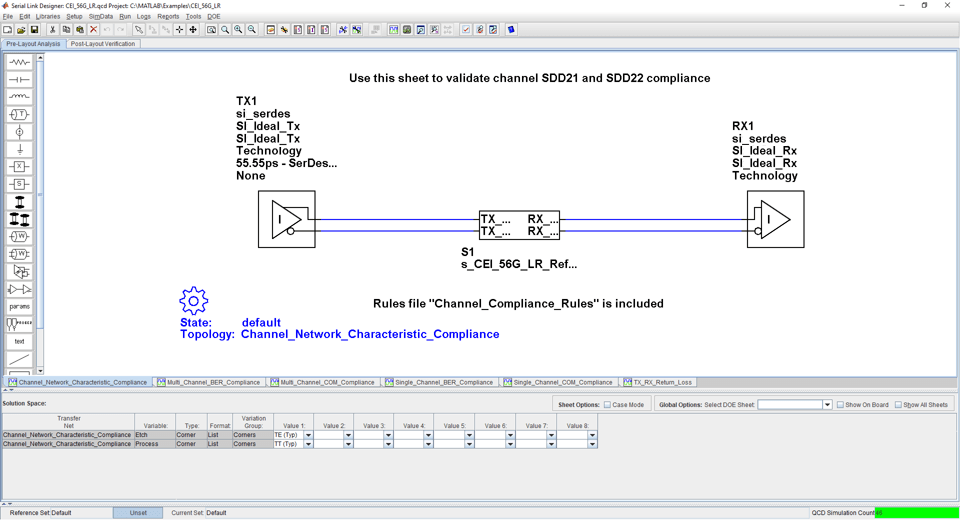Open the SimData menu
This screenshot has height=520, width=960.
click(x=101, y=16)
